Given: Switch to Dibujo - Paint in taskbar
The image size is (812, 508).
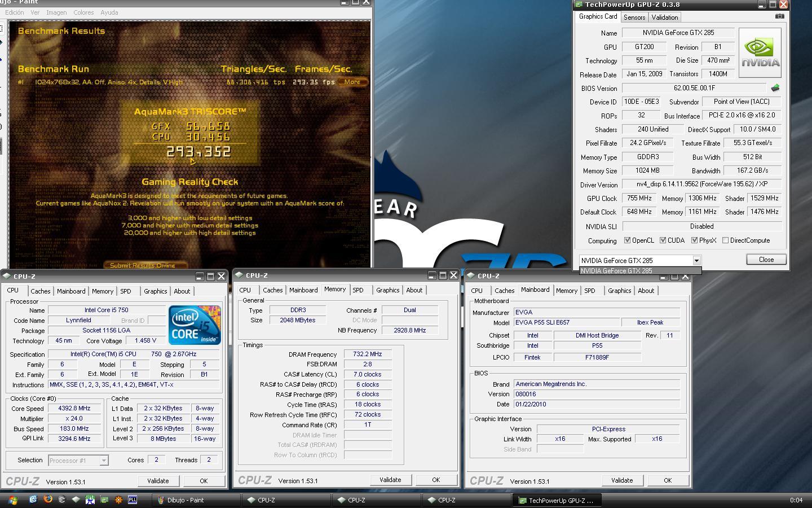Looking at the screenshot, I should (196, 500).
